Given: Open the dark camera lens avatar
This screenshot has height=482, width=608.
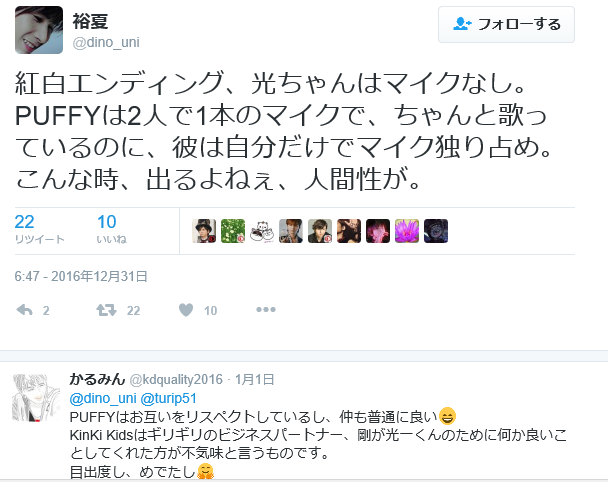Looking at the screenshot, I should 436,231.
